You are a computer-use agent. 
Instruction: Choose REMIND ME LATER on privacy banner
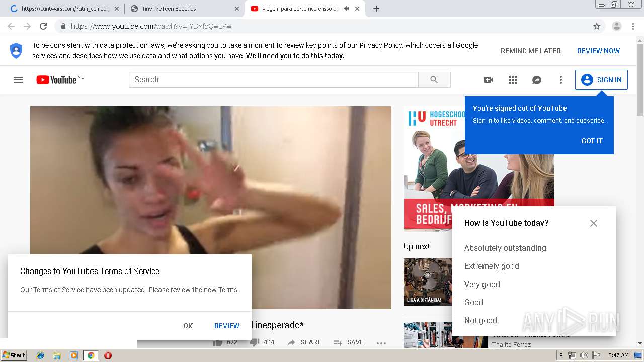click(530, 51)
